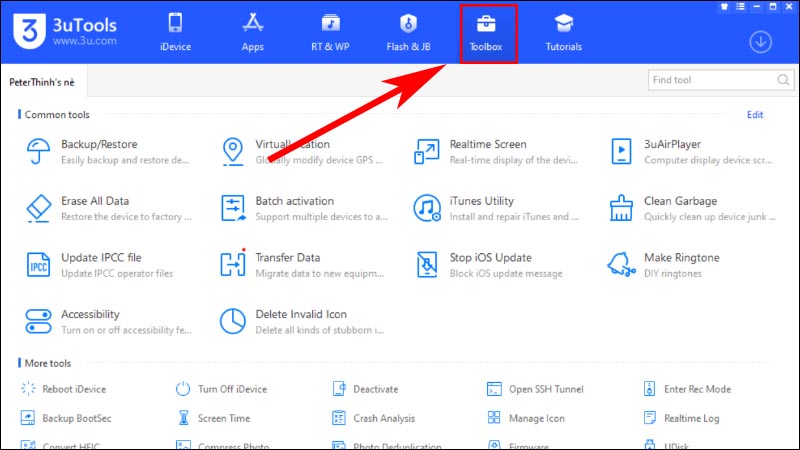The height and width of the screenshot is (450, 800).
Task: Click 'DIY ringtones' description text
Action: pos(672,274)
